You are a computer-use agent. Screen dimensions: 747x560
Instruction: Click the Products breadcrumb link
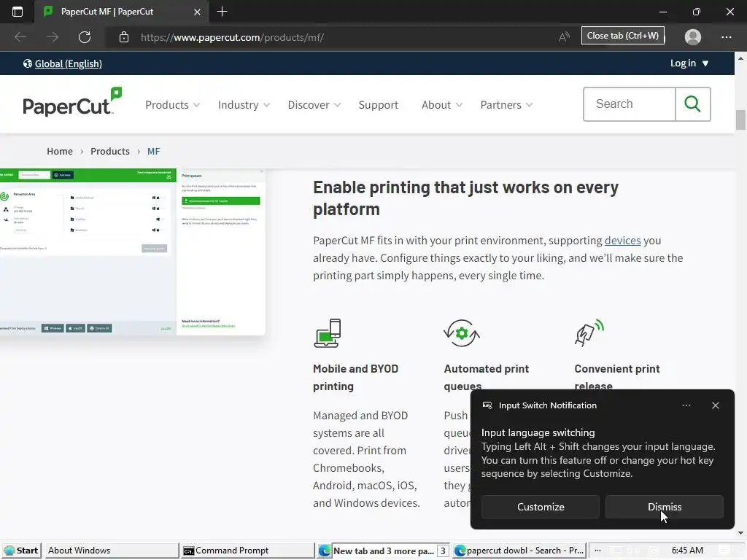click(110, 151)
